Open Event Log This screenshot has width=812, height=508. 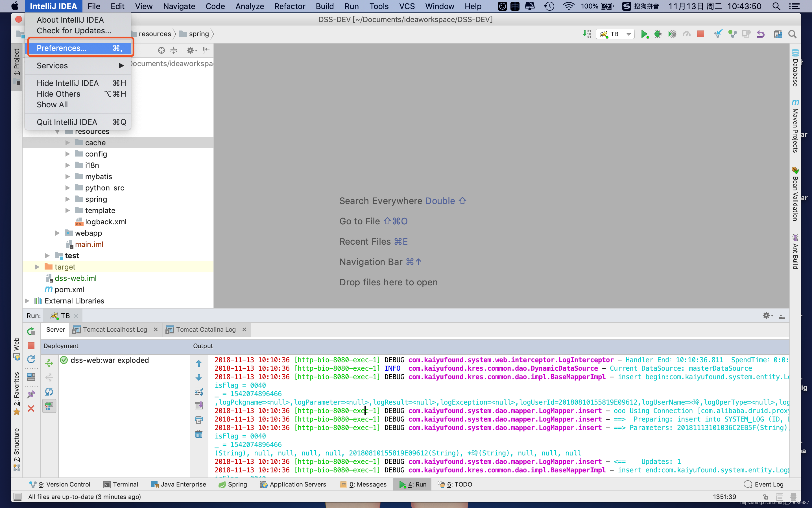pos(763,484)
